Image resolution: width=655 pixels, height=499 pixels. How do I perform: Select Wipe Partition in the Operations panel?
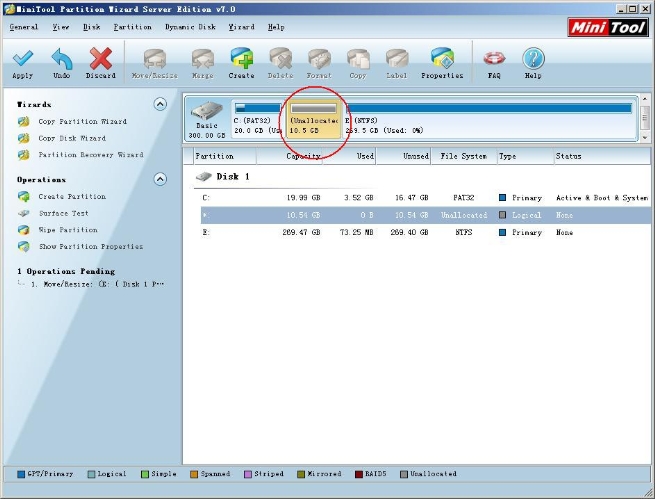pos(68,230)
